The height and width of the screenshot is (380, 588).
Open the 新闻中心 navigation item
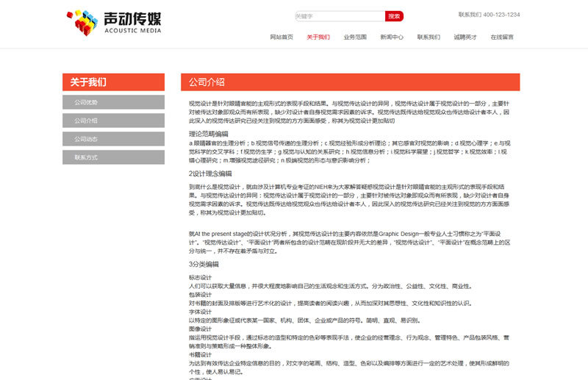(x=392, y=37)
